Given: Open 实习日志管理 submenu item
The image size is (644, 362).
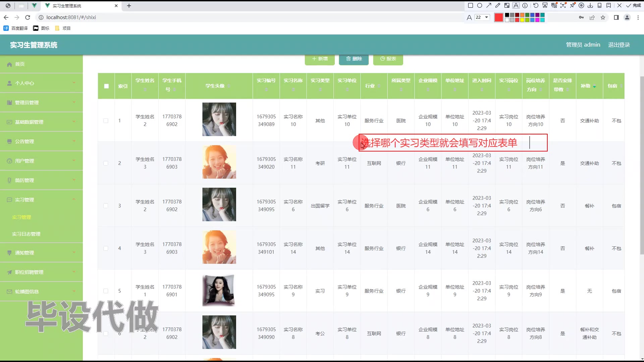Looking at the screenshot, I should (x=26, y=234).
